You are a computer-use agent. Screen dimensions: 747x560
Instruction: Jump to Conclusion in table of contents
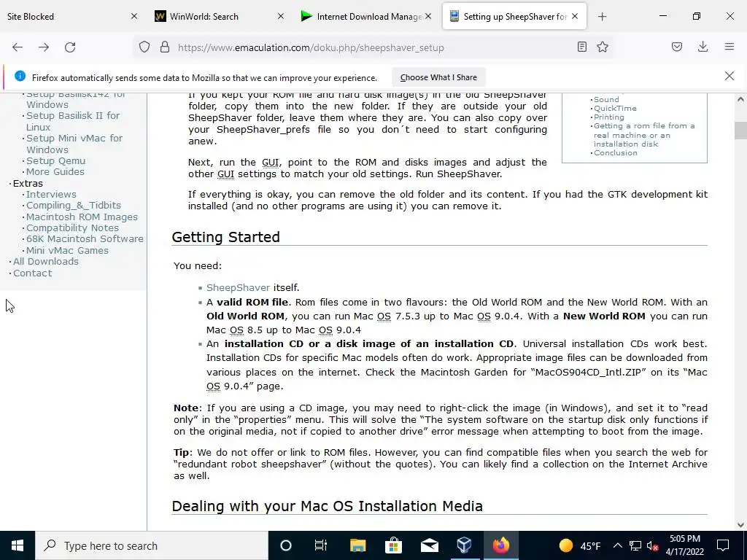click(x=616, y=153)
